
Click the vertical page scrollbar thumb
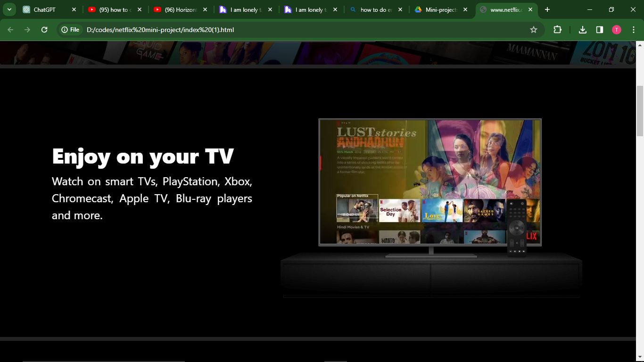(640, 111)
